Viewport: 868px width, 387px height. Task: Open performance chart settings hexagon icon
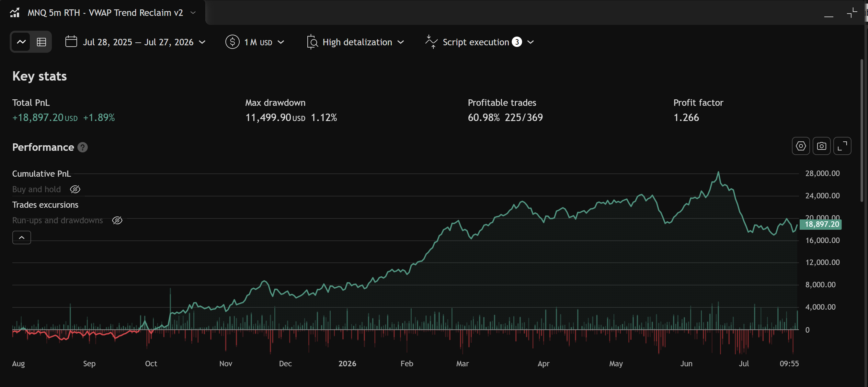(801, 146)
